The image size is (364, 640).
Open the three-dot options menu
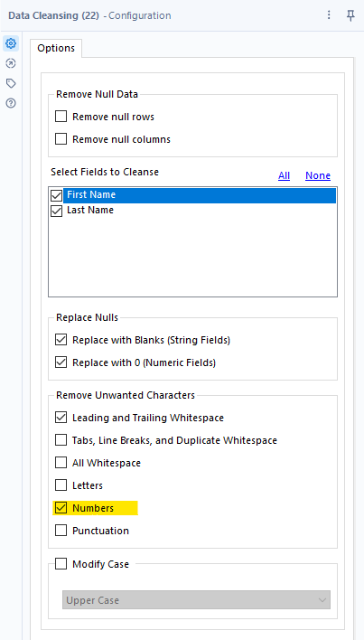329,15
